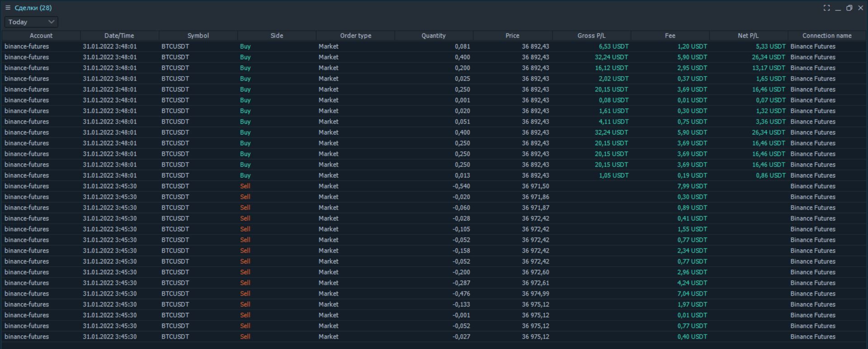Sort by the Date/Time column header
The width and height of the screenshot is (868, 349).
[119, 35]
